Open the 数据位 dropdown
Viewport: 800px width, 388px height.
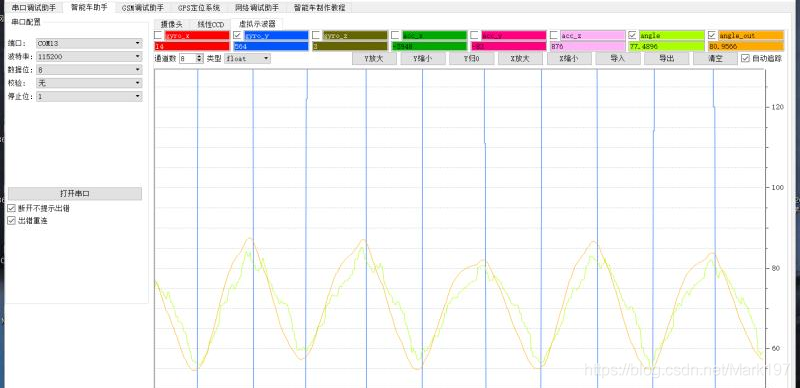coord(89,70)
